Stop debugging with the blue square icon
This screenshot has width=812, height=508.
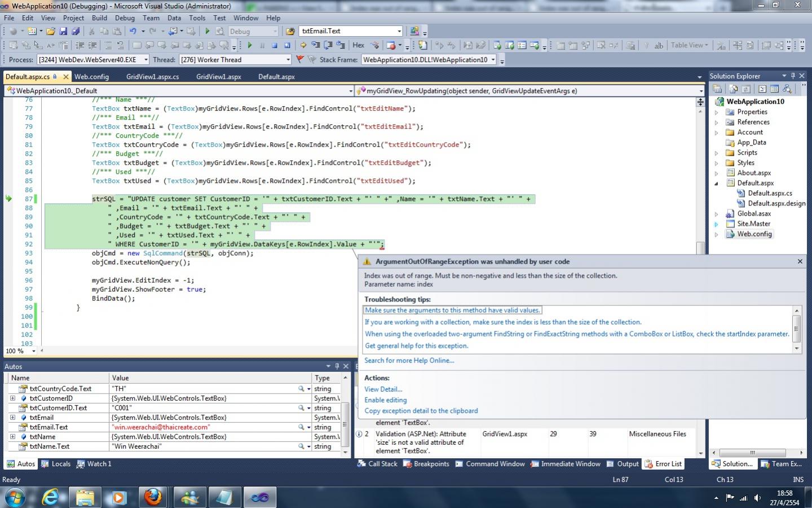[275, 45]
